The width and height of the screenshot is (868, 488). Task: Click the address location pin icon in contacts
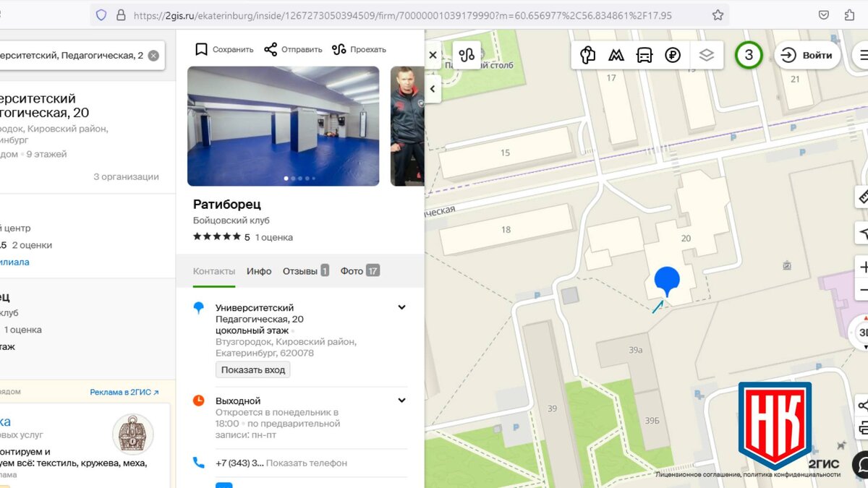pos(198,308)
